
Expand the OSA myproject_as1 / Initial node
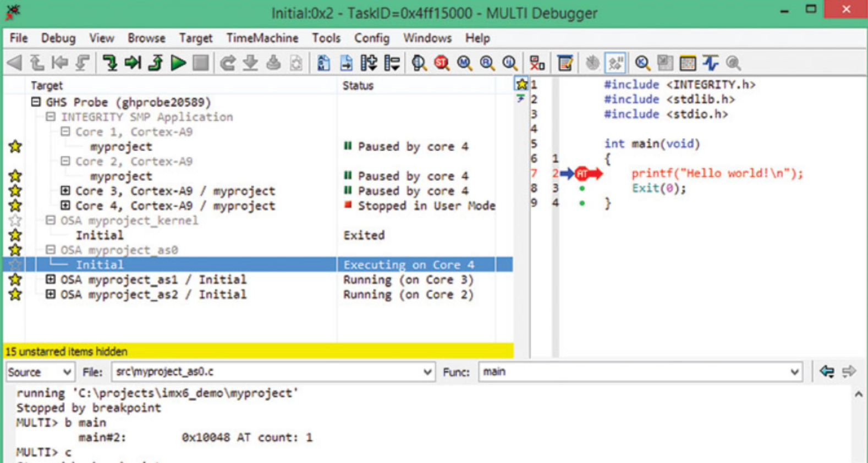51,279
